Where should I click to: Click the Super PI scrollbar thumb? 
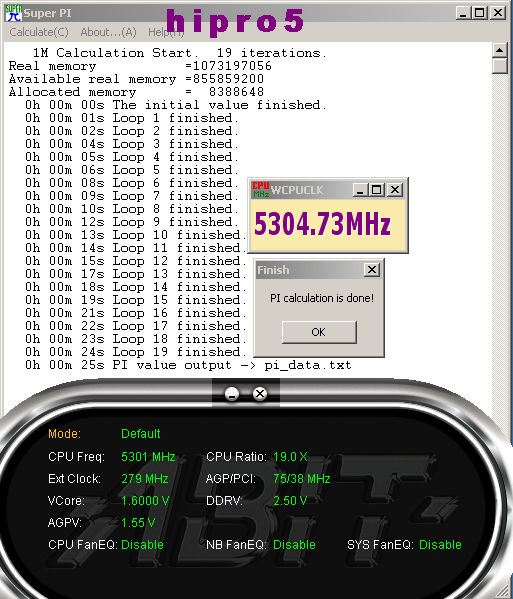500,65
